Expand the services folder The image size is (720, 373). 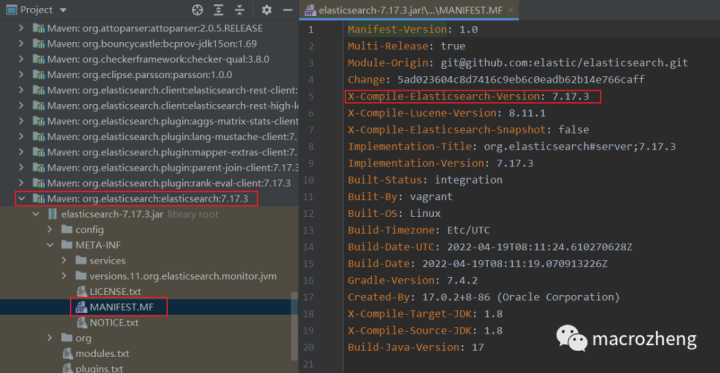64,261
